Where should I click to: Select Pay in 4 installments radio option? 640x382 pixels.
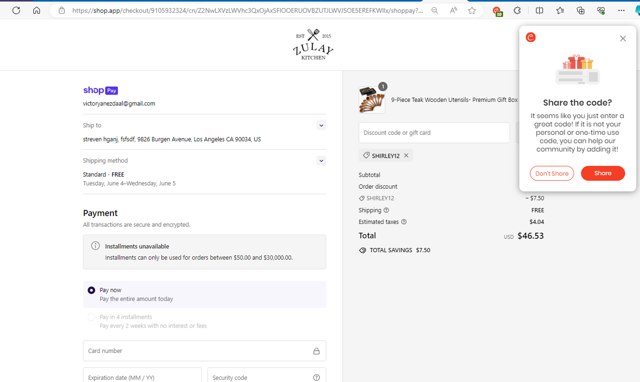point(91,317)
